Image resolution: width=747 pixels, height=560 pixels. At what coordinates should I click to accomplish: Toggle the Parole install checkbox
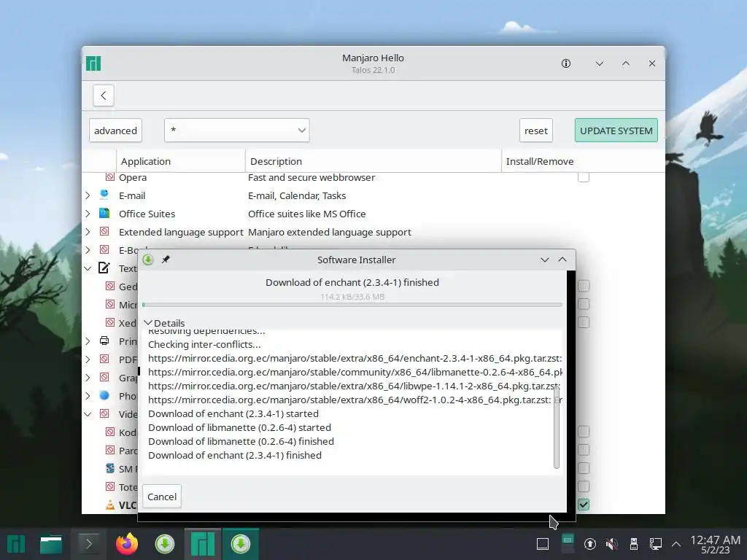584,450
